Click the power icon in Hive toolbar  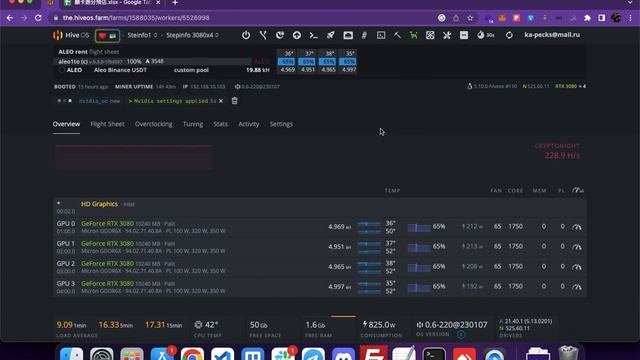pos(246,35)
